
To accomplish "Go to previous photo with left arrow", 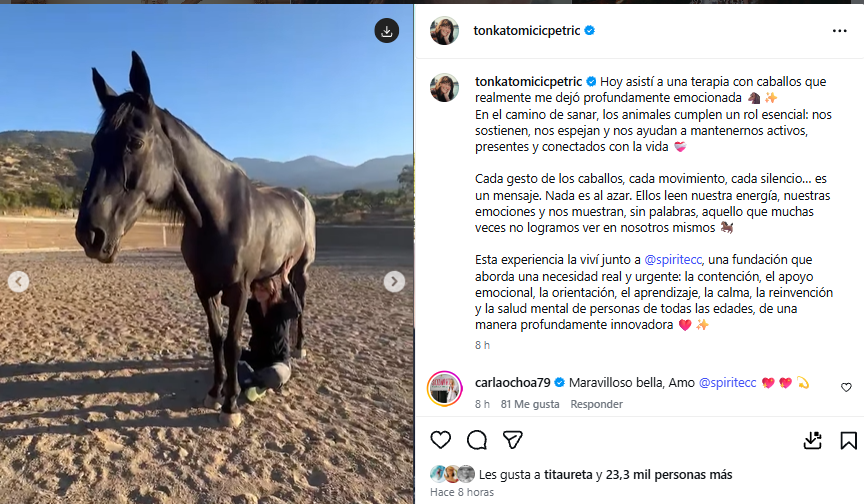I will tap(18, 281).
